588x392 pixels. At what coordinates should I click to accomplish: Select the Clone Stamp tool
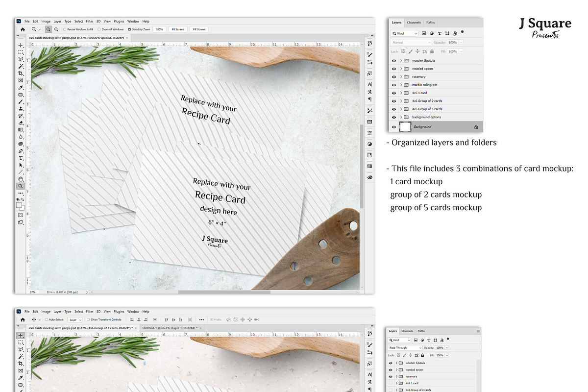point(21,109)
